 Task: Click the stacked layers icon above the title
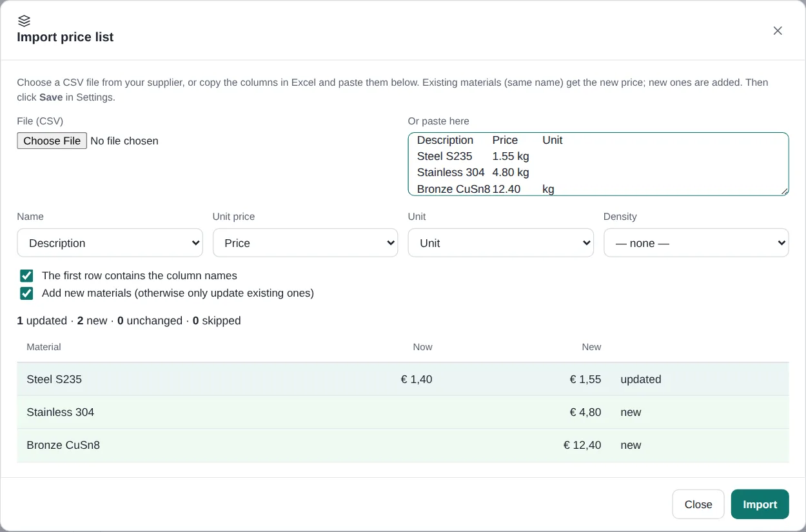tap(24, 21)
